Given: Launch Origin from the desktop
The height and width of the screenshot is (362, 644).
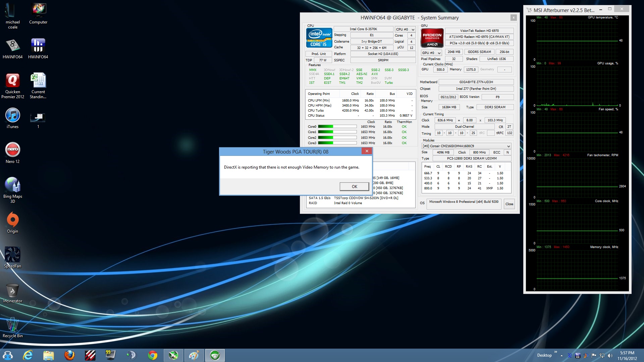Looking at the screenshot, I should click(12, 222).
